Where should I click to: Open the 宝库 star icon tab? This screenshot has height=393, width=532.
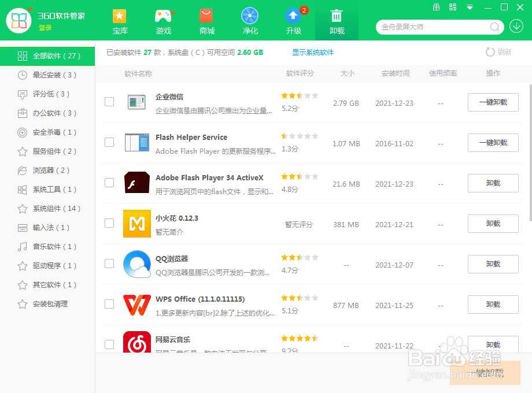tap(120, 21)
